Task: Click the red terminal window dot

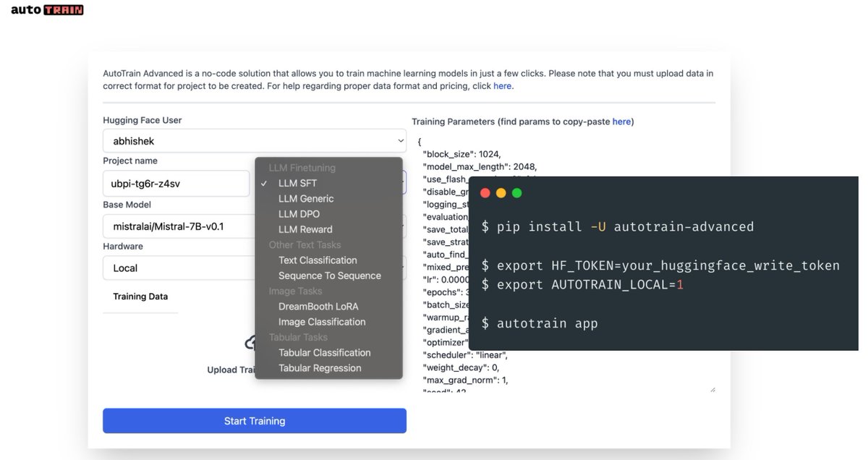Action: pyautogui.click(x=485, y=193)
